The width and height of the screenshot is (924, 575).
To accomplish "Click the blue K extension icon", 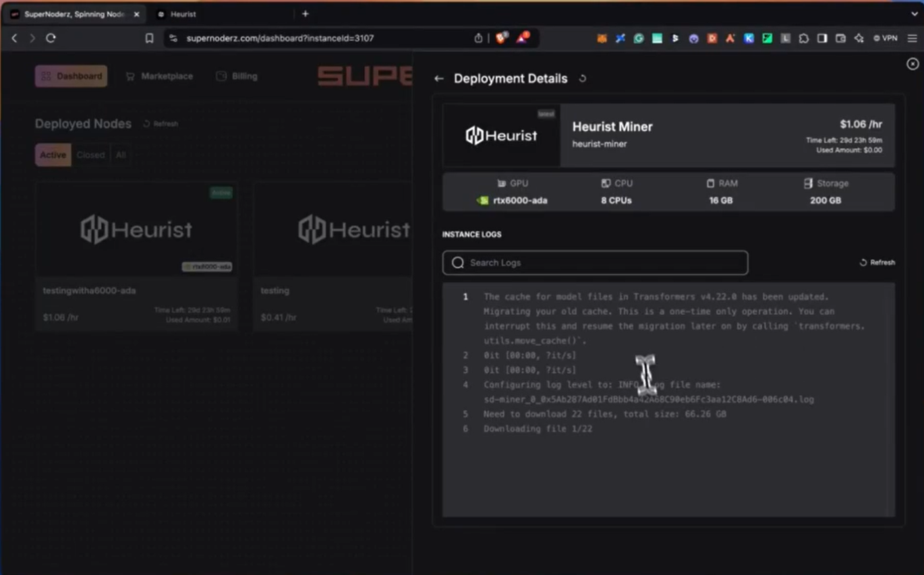I will coord(749,38).
